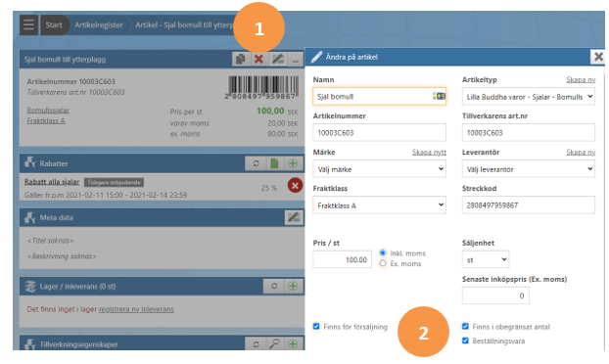Go to Start breadcrumb
Viewport: 609px width, 364px height.
click(x=54, y=24)
